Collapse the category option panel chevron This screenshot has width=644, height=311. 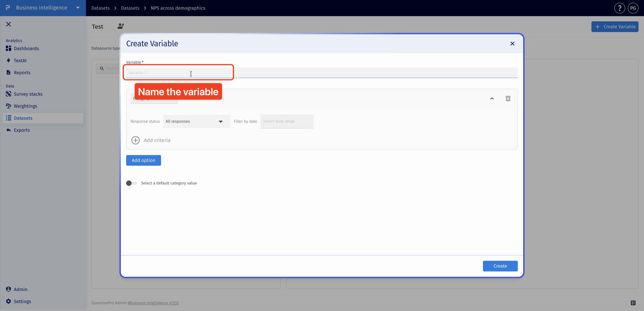click(492, 99)
